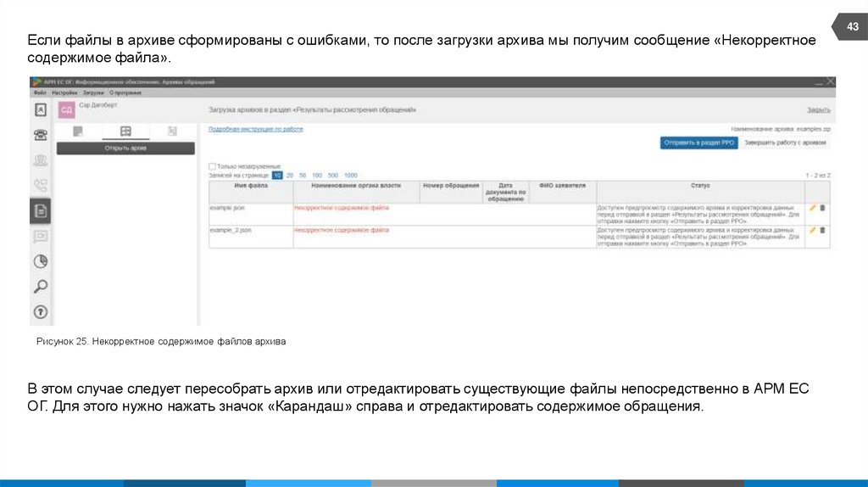Delete example.json row with trash icon
The width and height of the screenshot is (868, 487).
[x=822, y=208]
